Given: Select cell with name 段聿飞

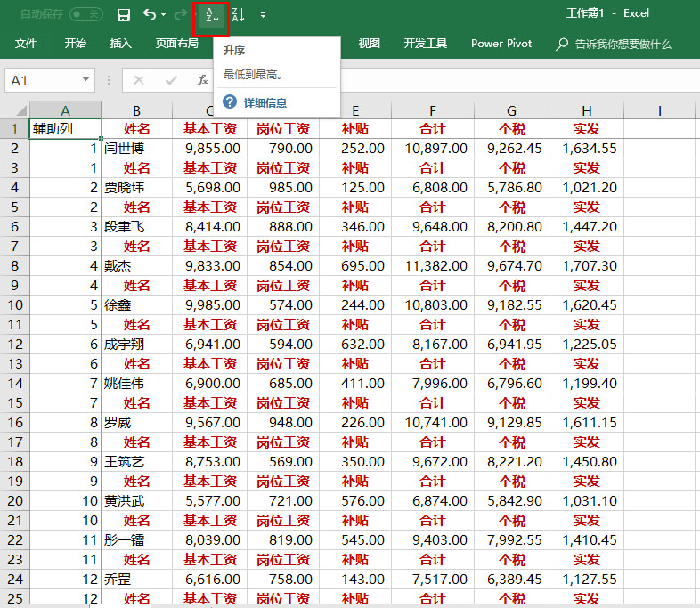Looking at the screenshot, I should (x=136, y=227).
